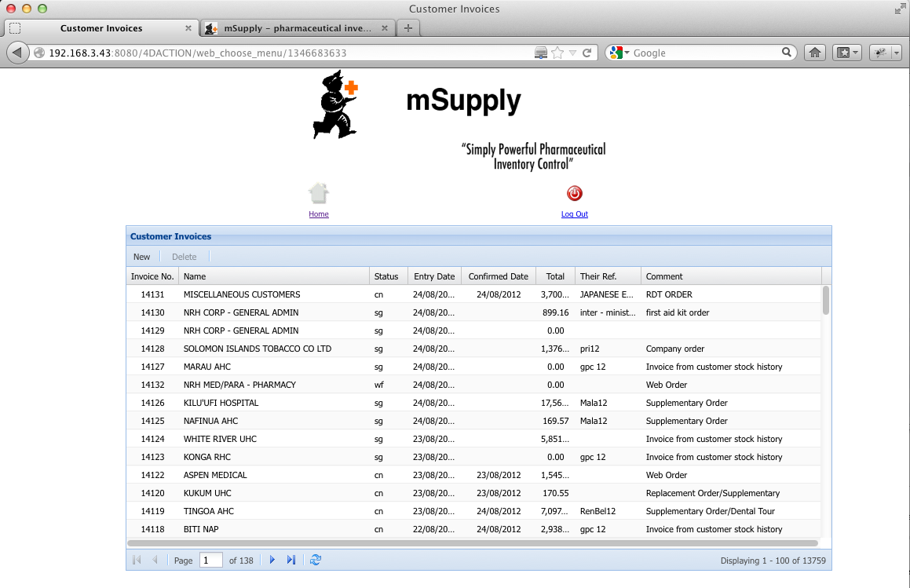
Task: Switch to mSupply pharmaceutical tab
Action: [x=297, y=27]
